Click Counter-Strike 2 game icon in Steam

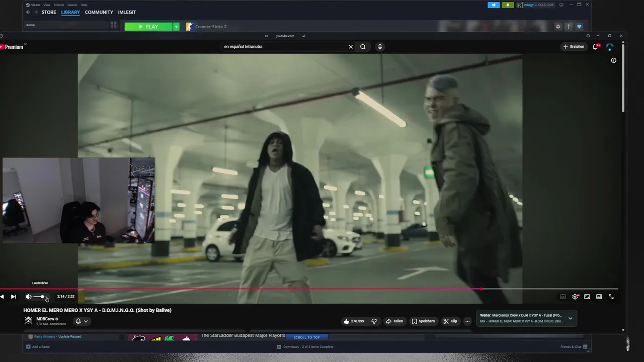pos(189,27)
